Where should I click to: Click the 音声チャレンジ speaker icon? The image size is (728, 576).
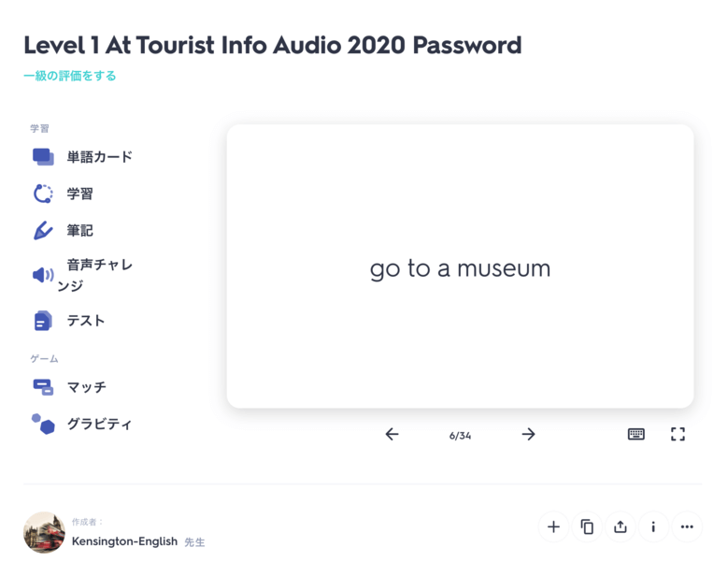click(43, 275)
